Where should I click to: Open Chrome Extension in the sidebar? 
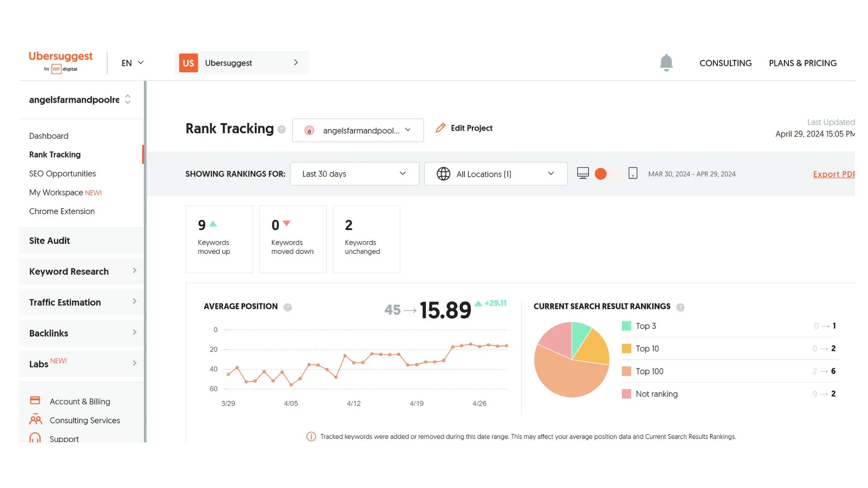click(x=62, y=211)
